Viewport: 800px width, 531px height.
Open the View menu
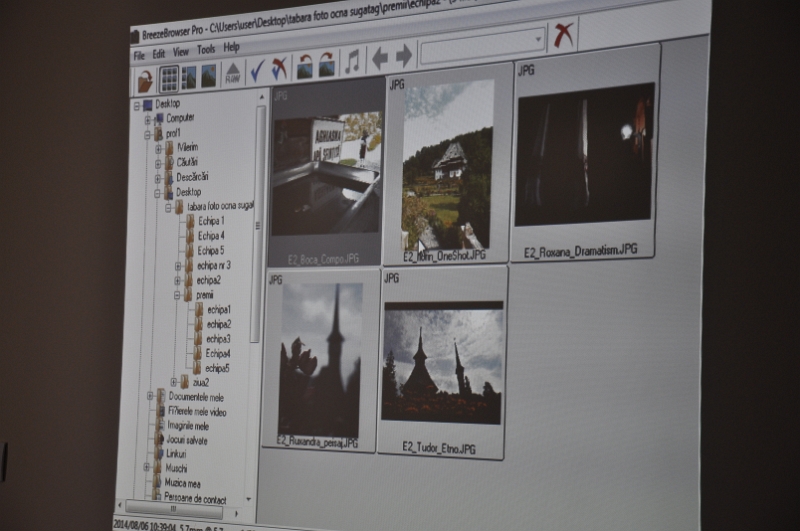point(181,52)
